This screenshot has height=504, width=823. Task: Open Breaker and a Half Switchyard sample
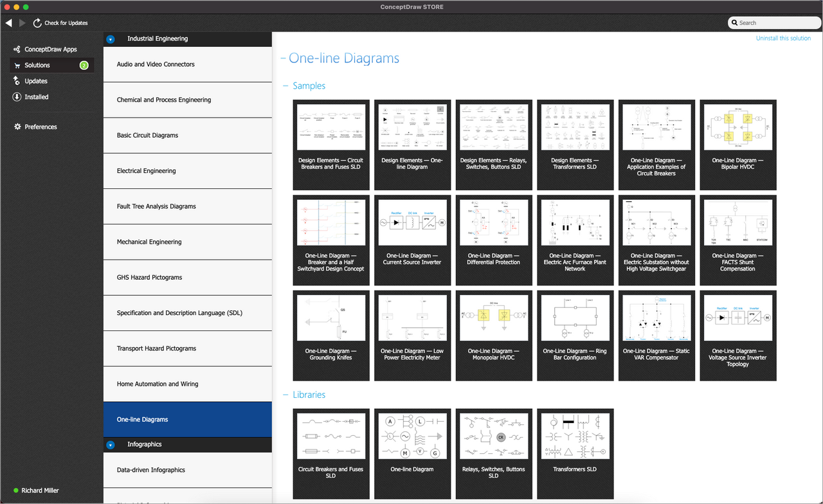click(x=331, y=240)
